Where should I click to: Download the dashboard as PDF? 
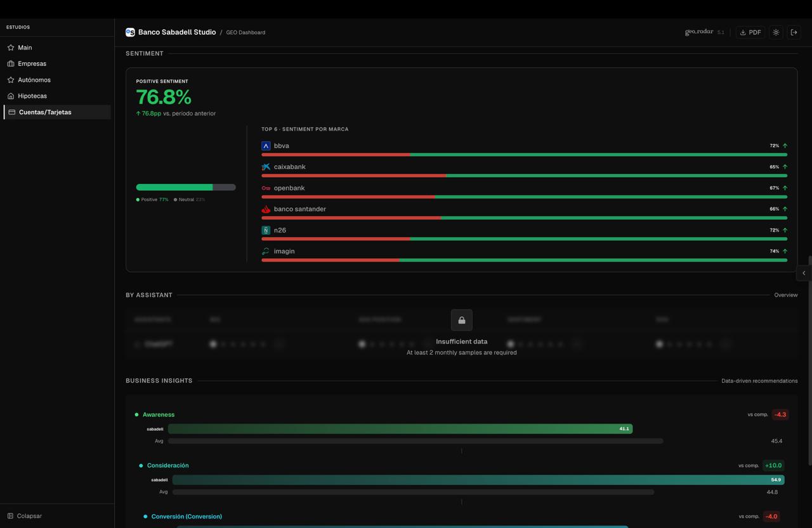point(750,32)
